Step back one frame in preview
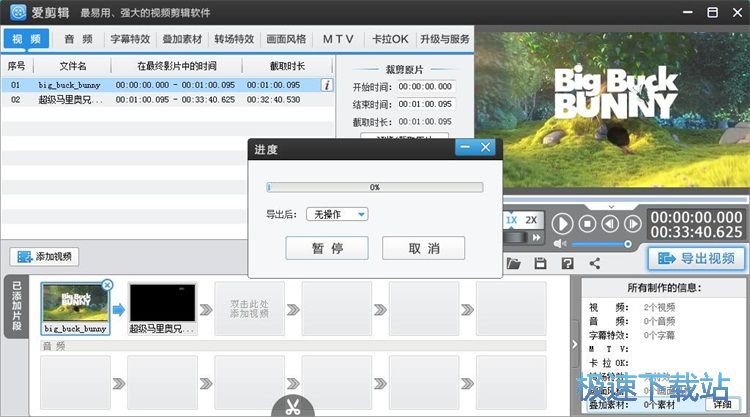750x417 pixels. (610, 224)
